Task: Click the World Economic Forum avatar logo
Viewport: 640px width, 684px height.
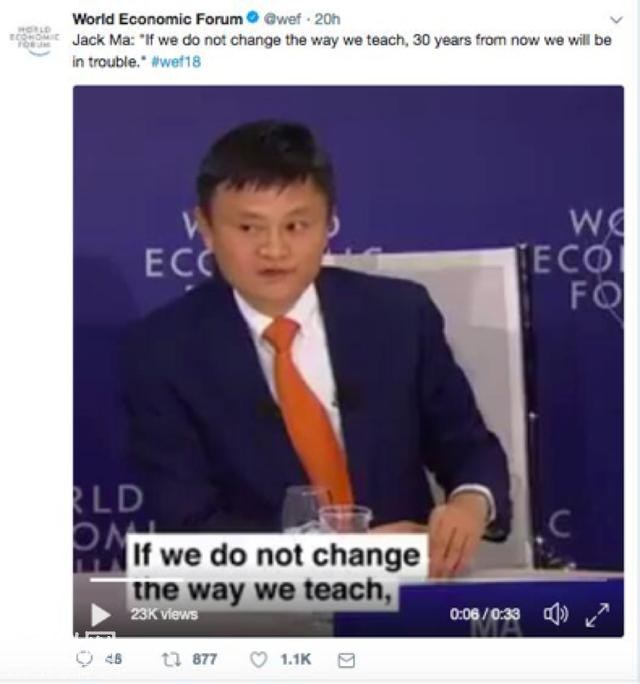Action: click(x=35, y=41)
